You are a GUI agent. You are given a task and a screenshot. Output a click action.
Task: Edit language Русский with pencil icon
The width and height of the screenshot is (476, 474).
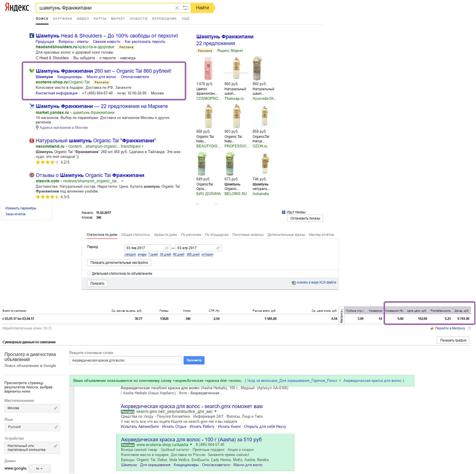[x=56, y=427]
